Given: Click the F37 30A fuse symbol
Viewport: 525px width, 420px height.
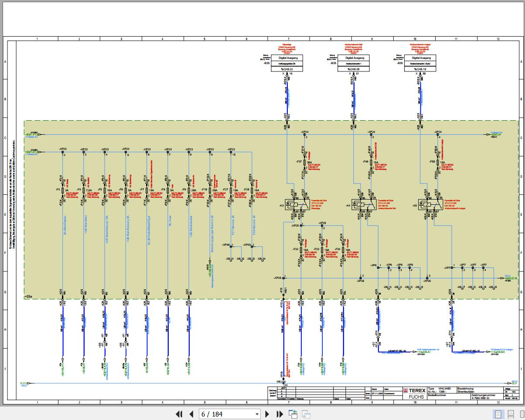Looking at the screenshot, I should click(303, 162).
